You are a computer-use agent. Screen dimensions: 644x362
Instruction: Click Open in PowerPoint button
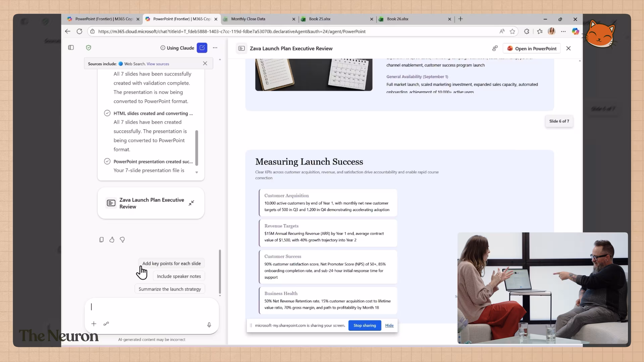(532, 48)
